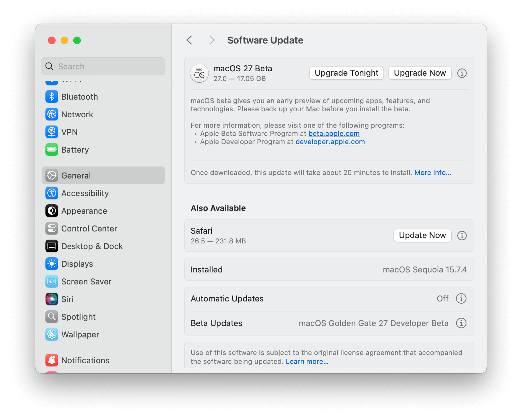
Task: Click the VPN icon in sidebar
Action: tap(52, 132)
